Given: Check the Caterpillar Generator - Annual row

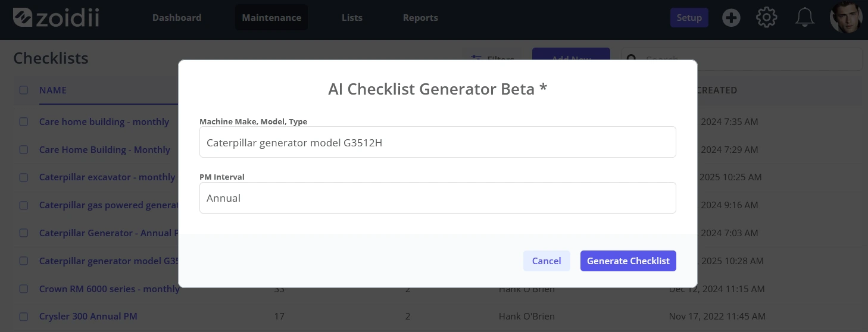Looking at the screenshot, I should [24, 233].
